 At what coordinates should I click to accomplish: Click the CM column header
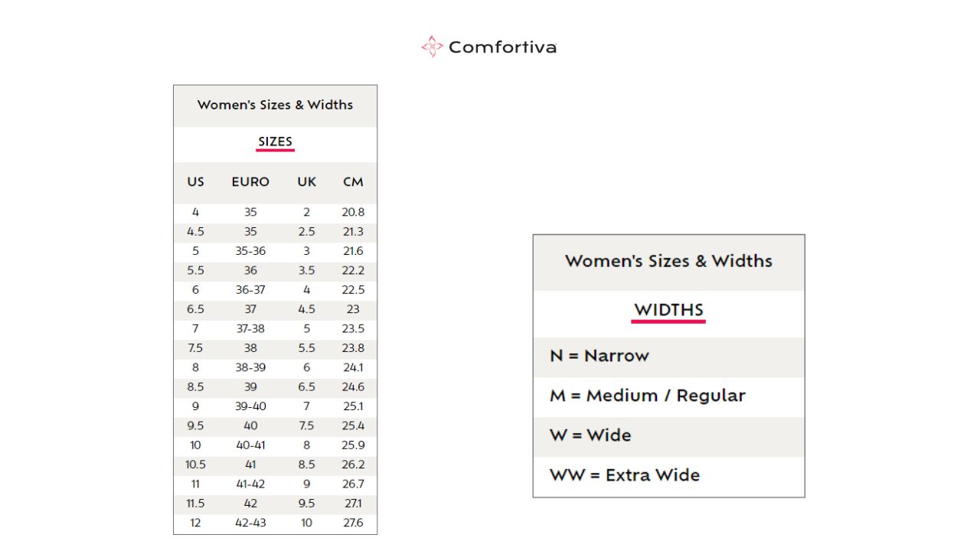pyautogui.click(x=353, y=182)
